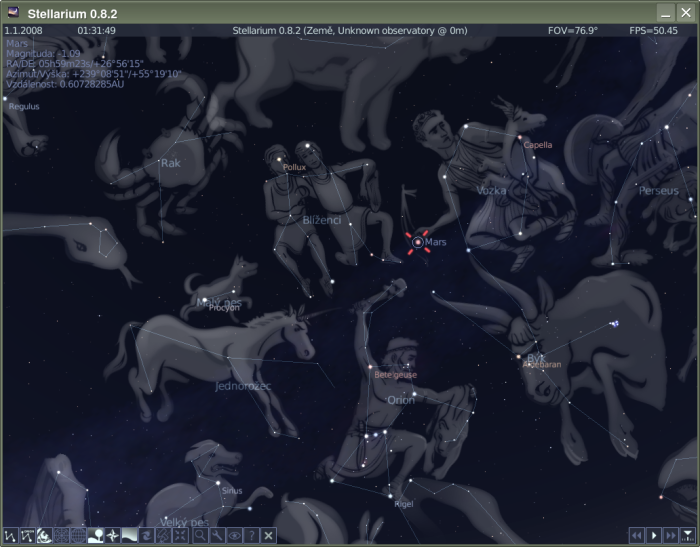Toggle atmosphere rendering
The image size is (700, 547).
pyautogui.click(x=129, y=535)
